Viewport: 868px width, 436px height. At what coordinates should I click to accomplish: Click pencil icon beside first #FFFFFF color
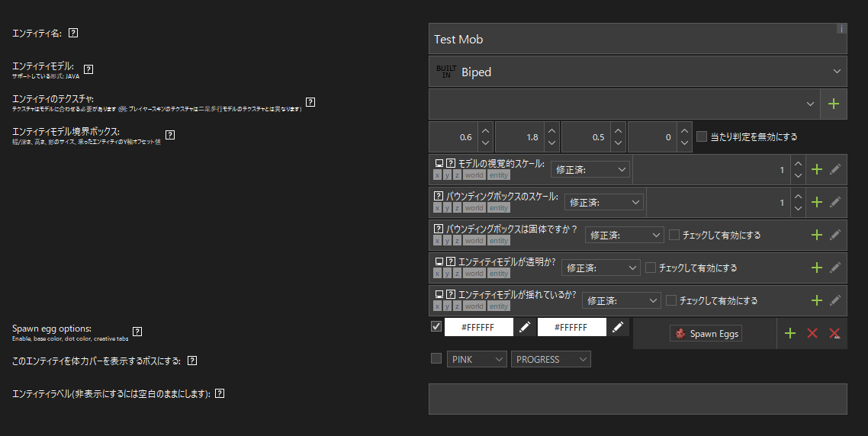524,327
